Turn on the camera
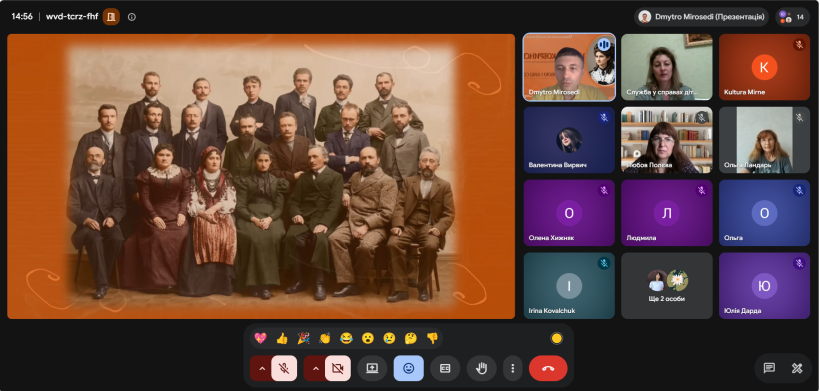Screen dimensions: 820x391 (x=338, y=369)
